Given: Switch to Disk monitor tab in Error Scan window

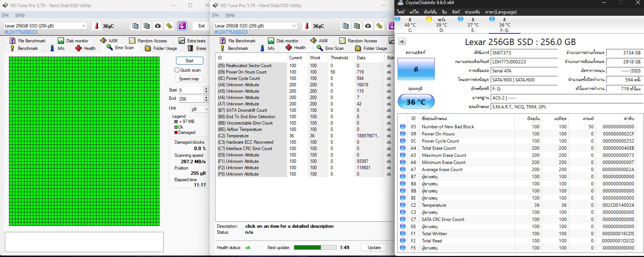Looking at the screenshot, I should pos(73,41).
